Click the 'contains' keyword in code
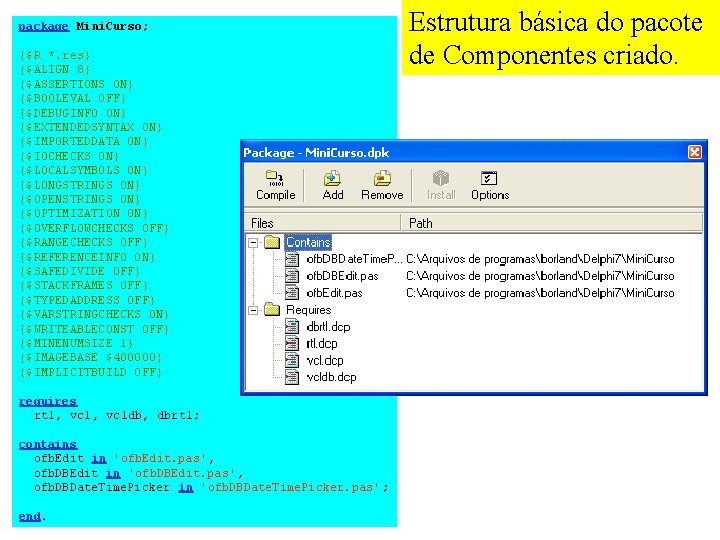 (x=48, y=444)
